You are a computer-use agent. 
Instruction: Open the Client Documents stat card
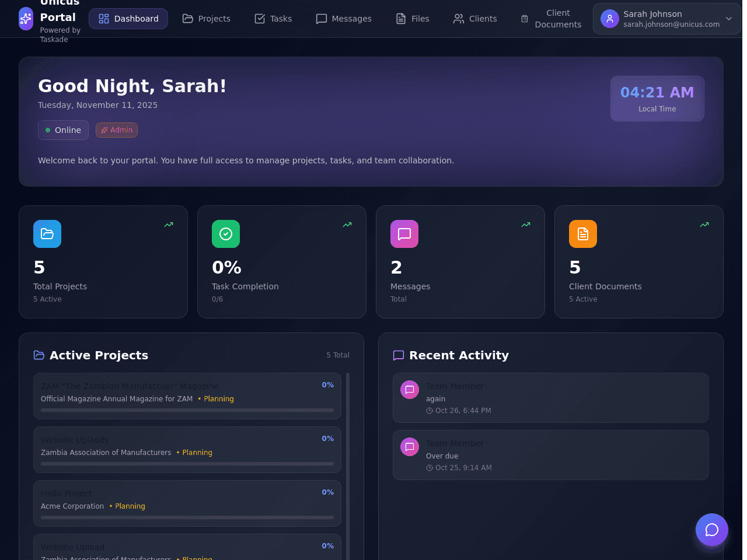coord(639,262)
